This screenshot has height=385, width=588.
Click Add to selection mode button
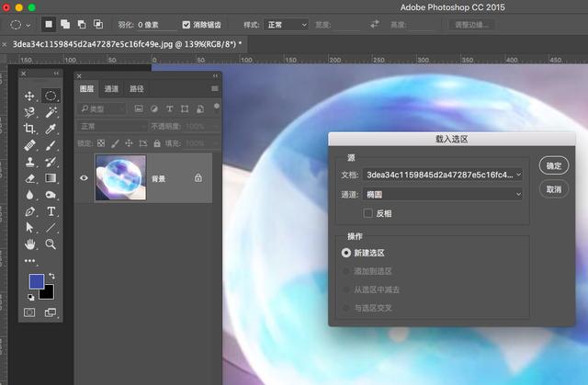click(x=65, y=25)
